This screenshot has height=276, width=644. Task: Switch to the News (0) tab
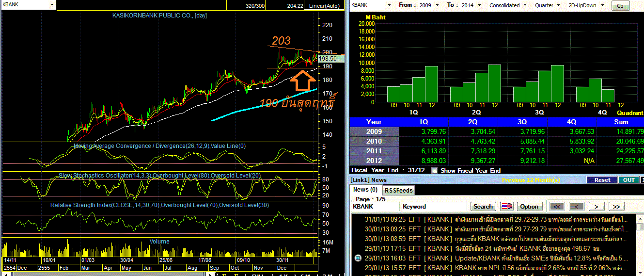point(365,190)
